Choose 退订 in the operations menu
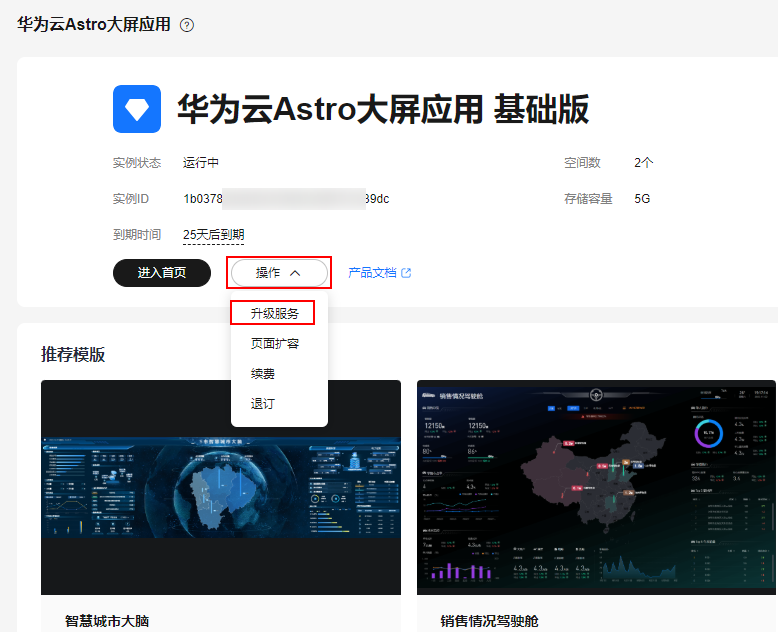Viewport: 778px width, 632px height. [x=262, y=403]
